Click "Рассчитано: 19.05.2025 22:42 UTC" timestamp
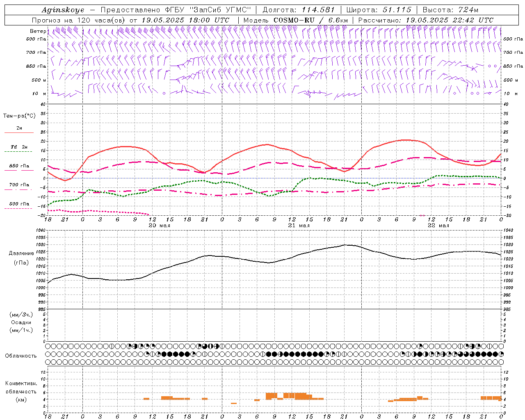The height and width of the screenshot is (420, 525). 426,20
